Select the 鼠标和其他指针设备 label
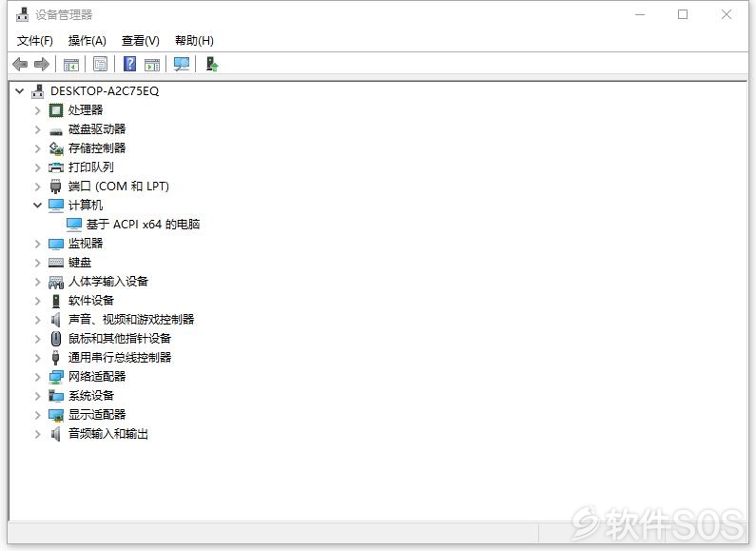The image size is (756, 551). click(x=120, y=339)
